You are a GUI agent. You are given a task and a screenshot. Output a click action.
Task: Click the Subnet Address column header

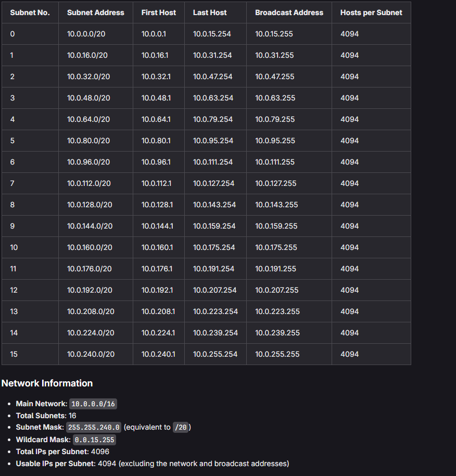point(95,12)
